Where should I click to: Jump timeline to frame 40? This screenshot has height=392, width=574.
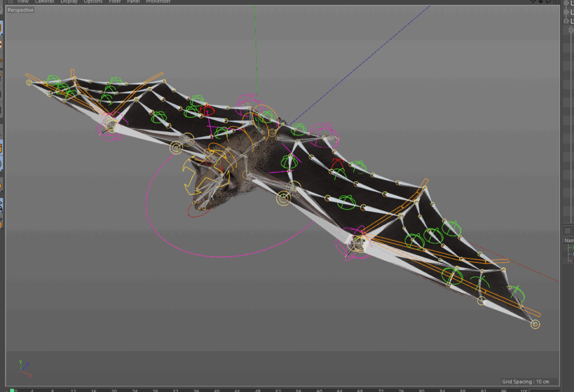coord(217,390)
